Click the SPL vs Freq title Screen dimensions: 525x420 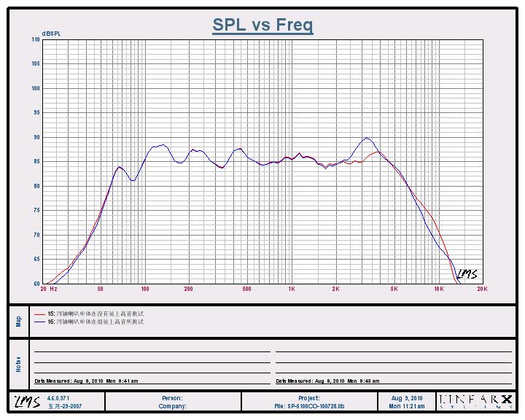(x=262, y=25)
